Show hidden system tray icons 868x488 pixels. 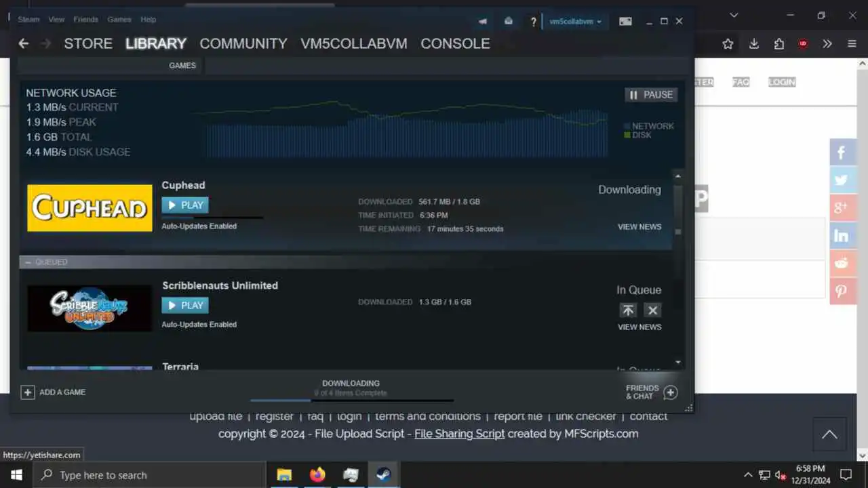pos(748,475)
